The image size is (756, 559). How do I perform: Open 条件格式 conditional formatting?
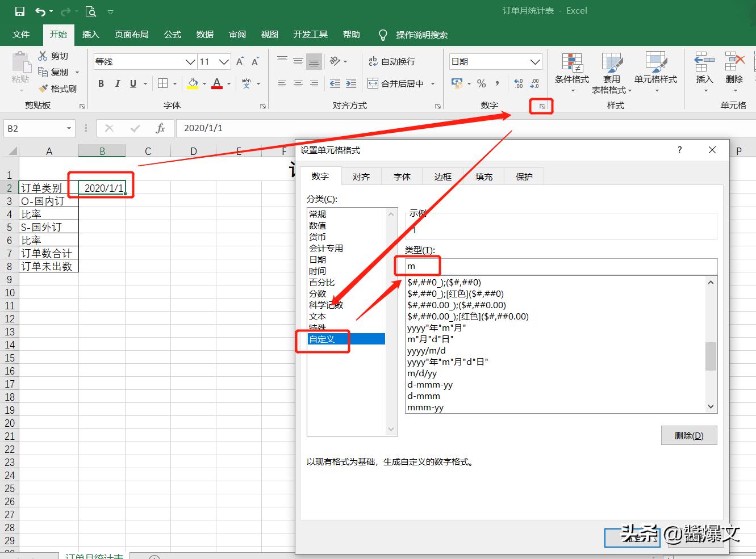pyautogui.click(x=572, y=72)
